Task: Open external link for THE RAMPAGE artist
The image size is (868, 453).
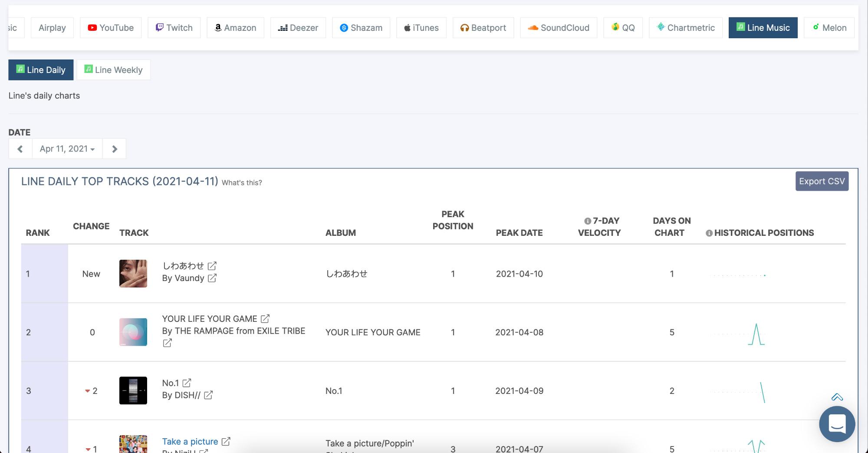Action: [167, 343]
